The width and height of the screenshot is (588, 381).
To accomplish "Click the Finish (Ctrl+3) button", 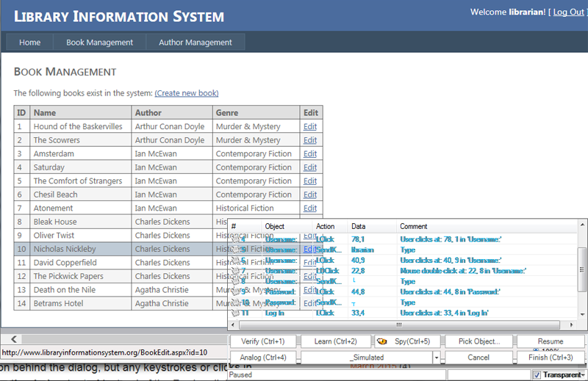I will [x=551, y=358].
